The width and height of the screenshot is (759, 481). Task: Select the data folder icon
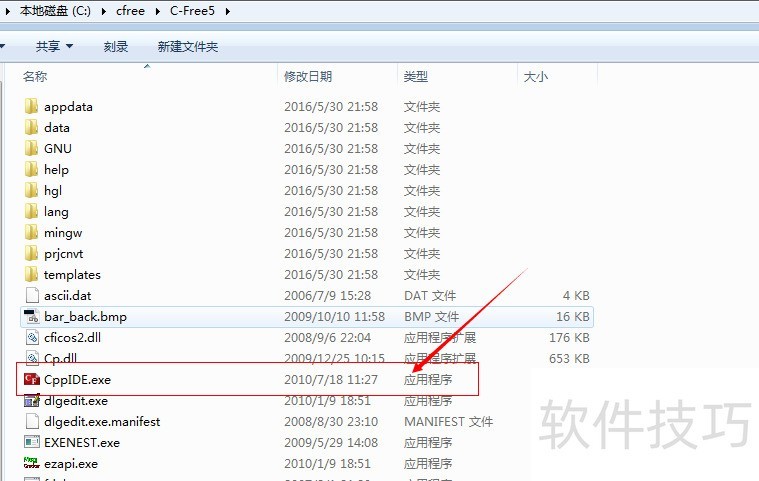click(x=31, y=127)
